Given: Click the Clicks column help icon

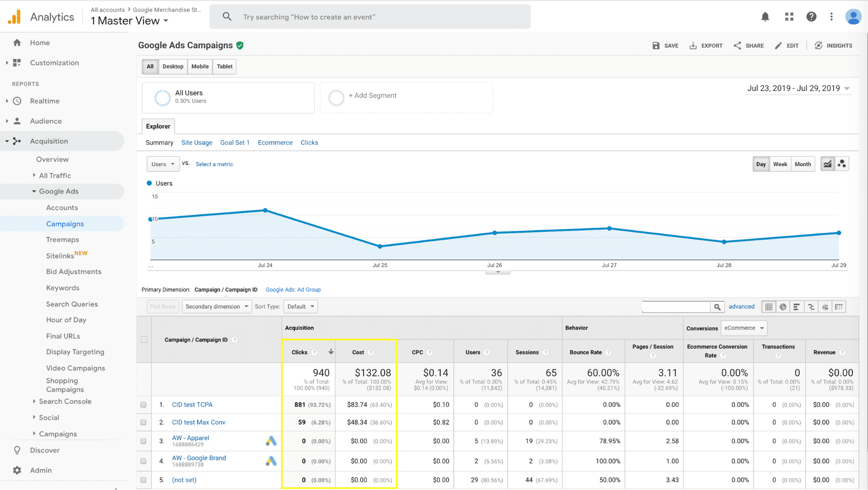Looking at the screenshot, I should point(314,352).
